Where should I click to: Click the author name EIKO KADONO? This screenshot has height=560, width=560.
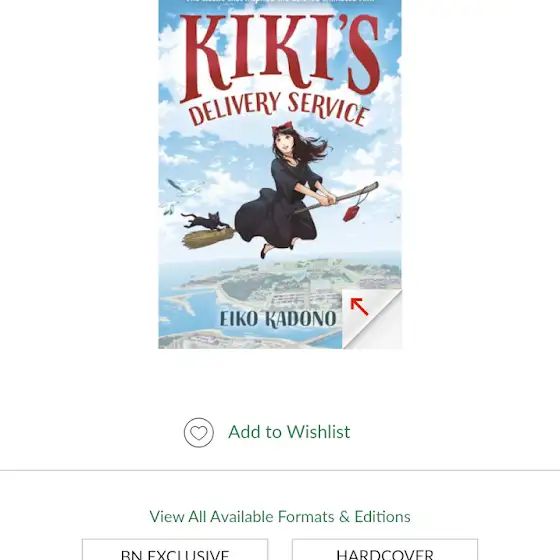(x=278, y=319)
